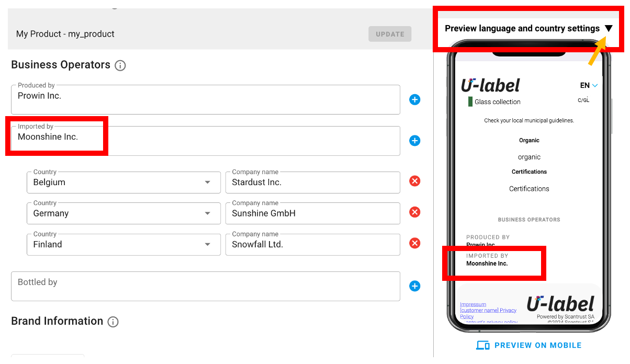The width and height of the screenshot is (630, 364).
Task: Click Business Operators heading
Action: pyautogui.click(x=61, y=65)
